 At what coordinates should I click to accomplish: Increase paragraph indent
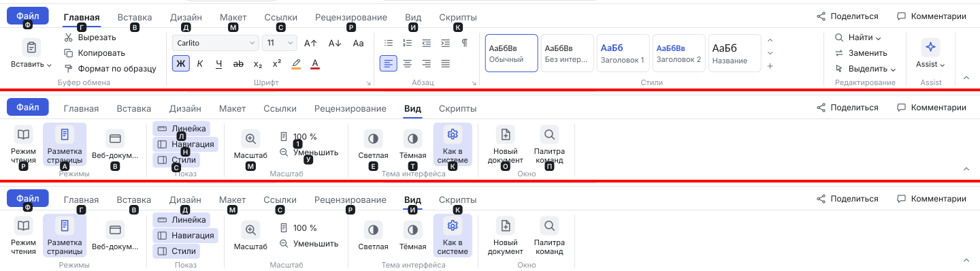(446, 43)
